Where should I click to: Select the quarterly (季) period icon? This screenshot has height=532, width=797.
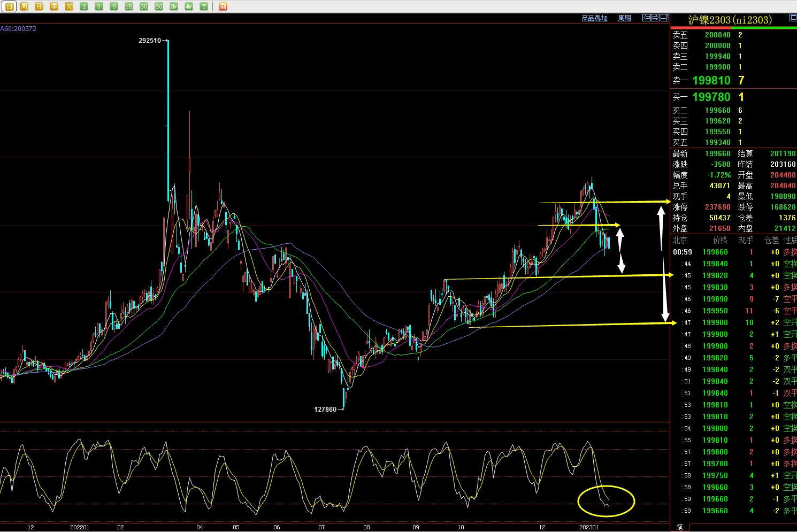tap(54, 6)
